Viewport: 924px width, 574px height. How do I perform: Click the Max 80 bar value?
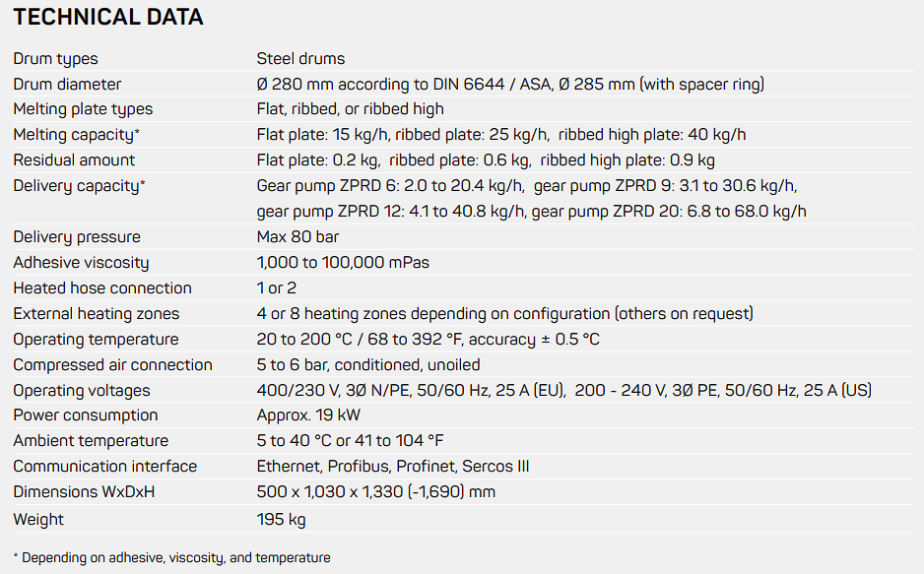(297, 237)
